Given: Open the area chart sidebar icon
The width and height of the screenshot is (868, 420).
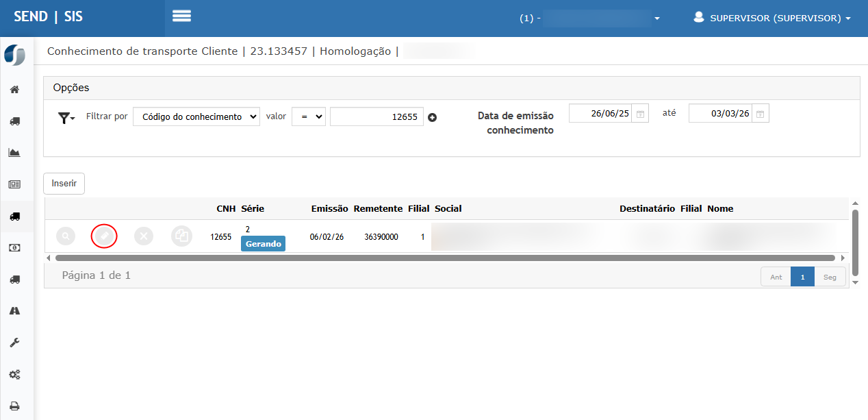Looking at the screenshot, I should coord(14,153).
